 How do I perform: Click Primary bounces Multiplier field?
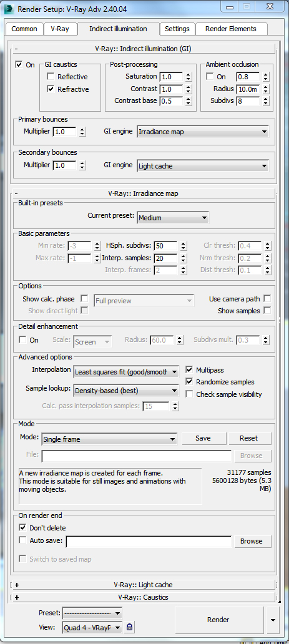coord(65,132)
